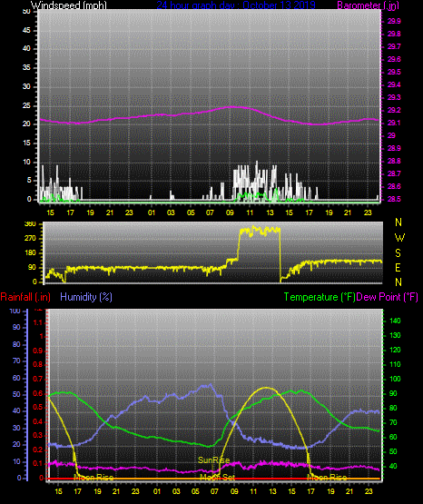The height and width of the screenshot is (504, 423).
Task: Click the "29.1" barometer axis value
Action: (394, 124)
